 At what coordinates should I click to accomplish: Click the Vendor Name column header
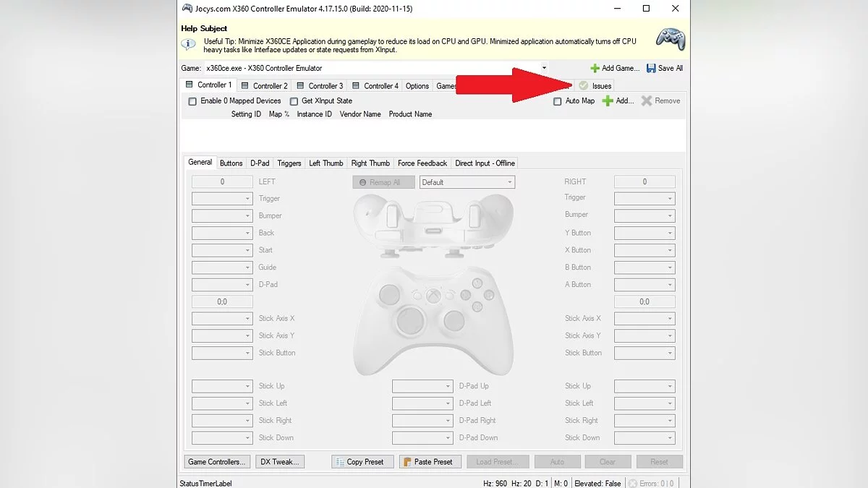click(360, 114)
